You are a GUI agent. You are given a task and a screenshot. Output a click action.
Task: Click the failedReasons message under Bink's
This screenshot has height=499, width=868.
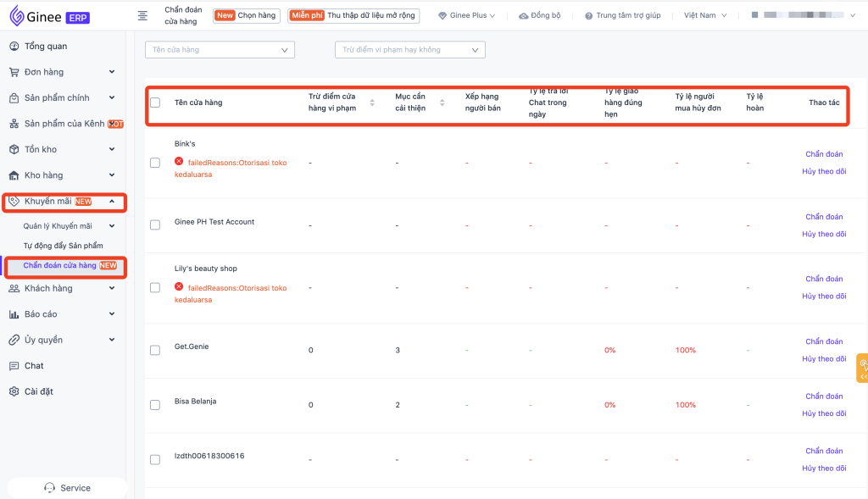(231, 169)
